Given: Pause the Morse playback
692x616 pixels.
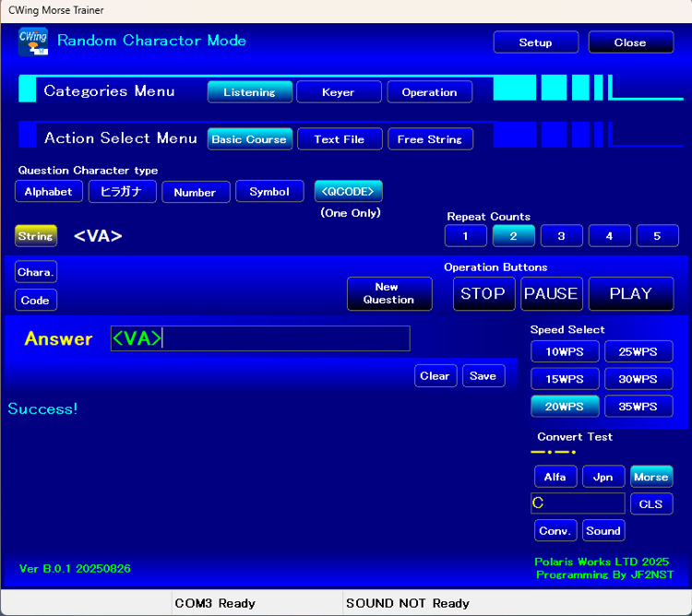Looking at the screenshot, I should [550, 294].
